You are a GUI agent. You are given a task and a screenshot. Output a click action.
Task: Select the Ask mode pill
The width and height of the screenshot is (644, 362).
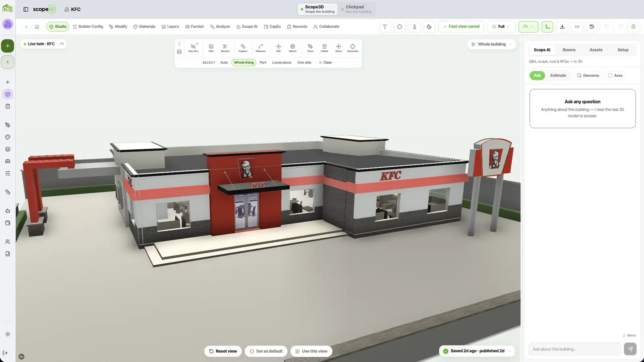click(537, 76)
